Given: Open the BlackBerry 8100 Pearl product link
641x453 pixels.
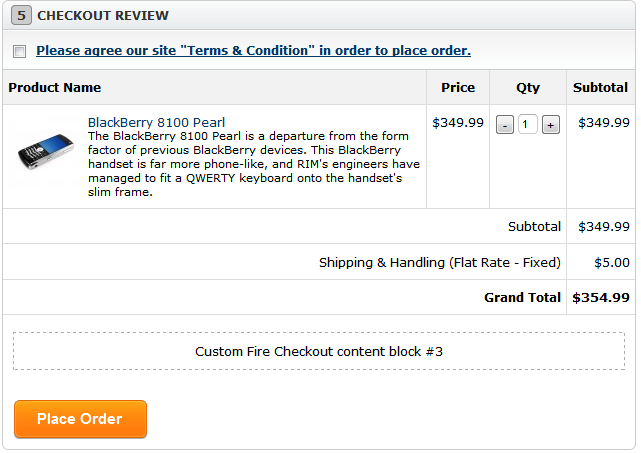Looking at the screenshot, I should click(x=156, y=123).
